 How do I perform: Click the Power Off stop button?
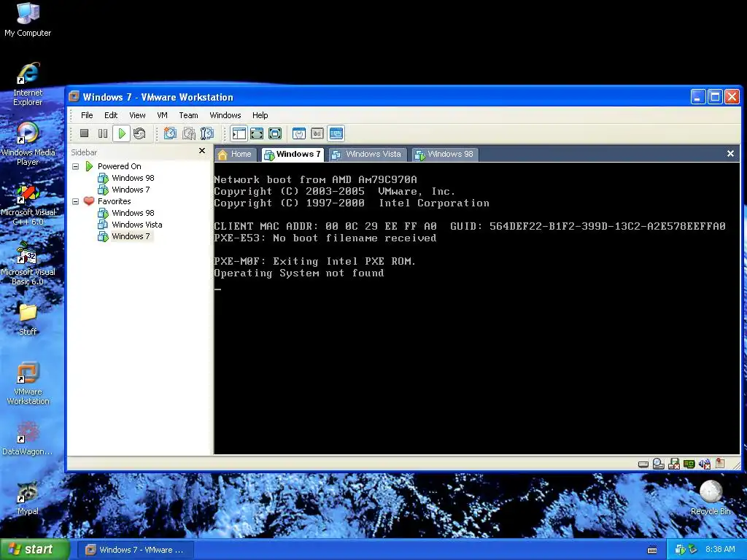click(85, 134)
